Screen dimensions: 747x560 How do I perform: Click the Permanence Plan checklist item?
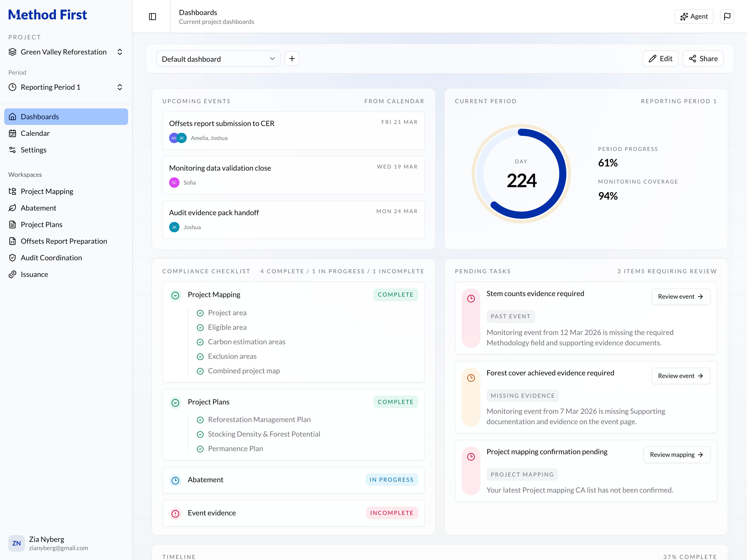click(x=230, y=449)
